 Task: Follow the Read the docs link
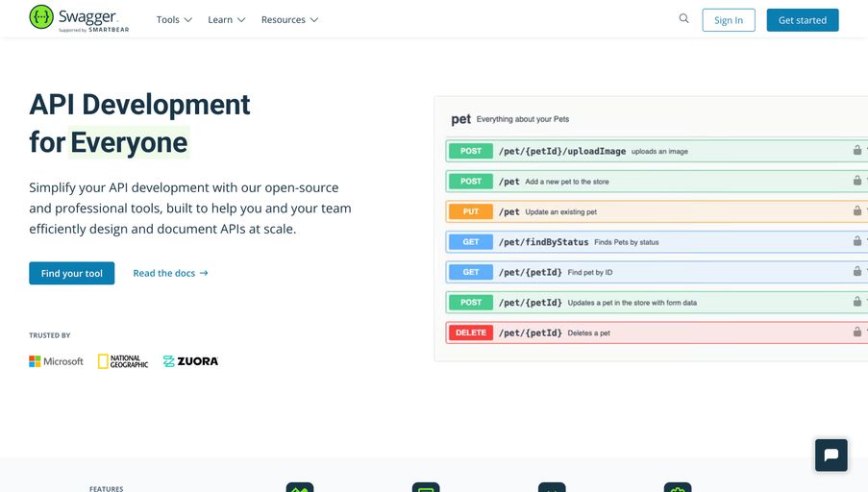click(170, 273)
